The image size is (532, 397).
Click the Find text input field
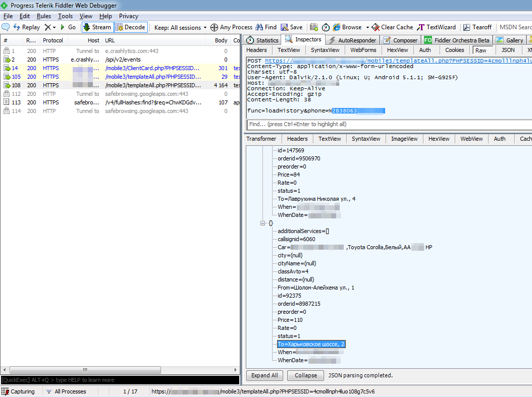pyautogui.click(x=390, y=124)
